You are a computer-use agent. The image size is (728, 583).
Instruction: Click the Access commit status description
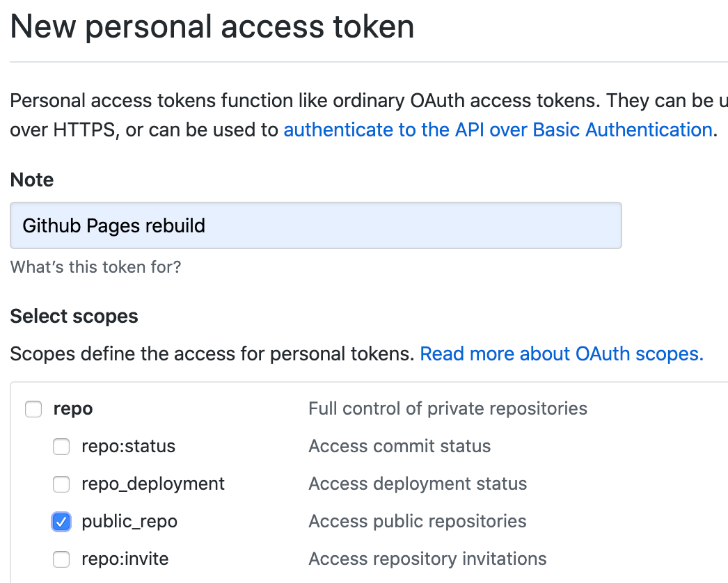pyautogui.click(x=399, y=447)
